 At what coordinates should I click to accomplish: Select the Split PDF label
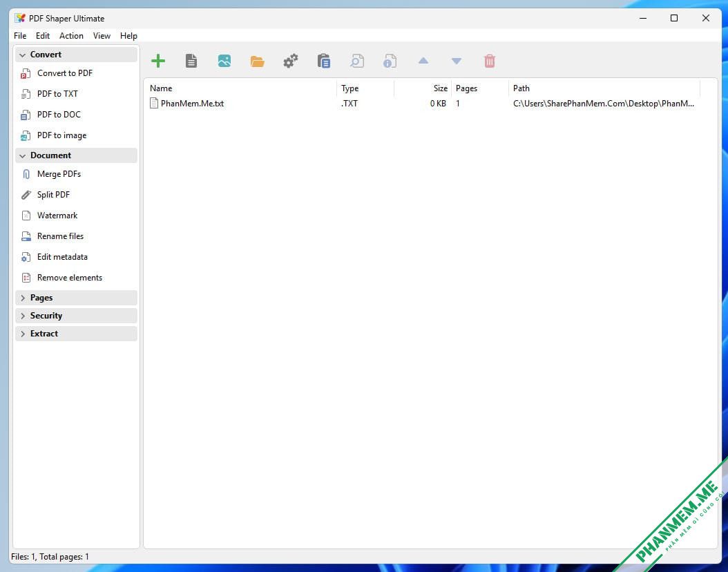tap(53, 195)
